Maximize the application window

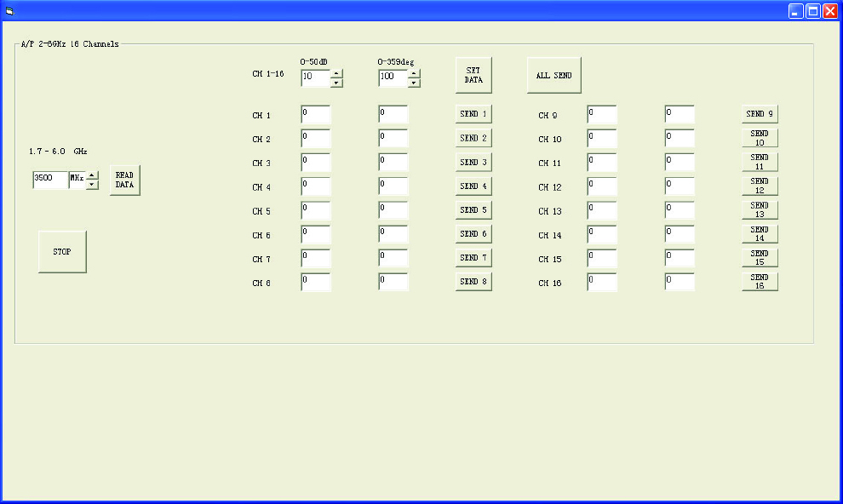point(813,11)
